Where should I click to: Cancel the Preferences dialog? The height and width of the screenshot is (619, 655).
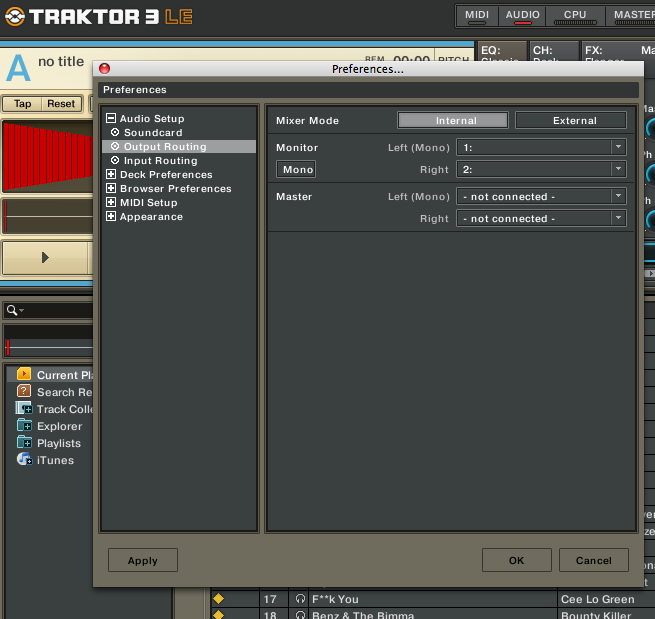pos(594,560)
